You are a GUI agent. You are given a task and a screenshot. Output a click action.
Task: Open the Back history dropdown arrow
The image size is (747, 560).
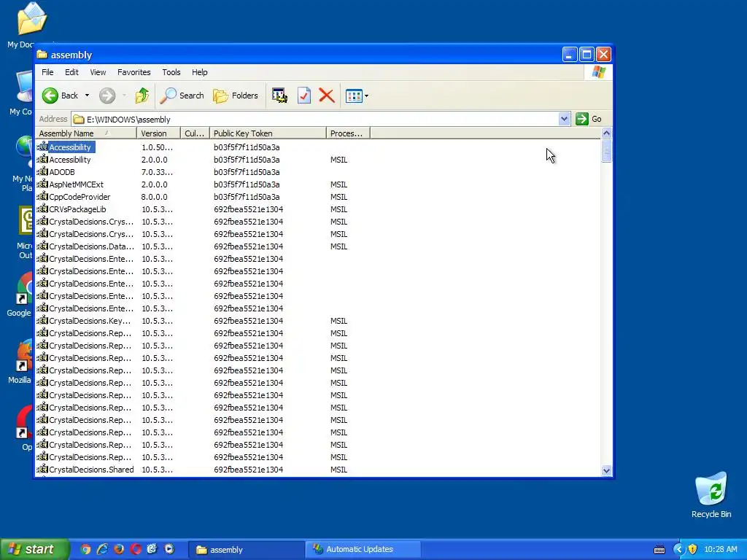click(x=87, y=96)
